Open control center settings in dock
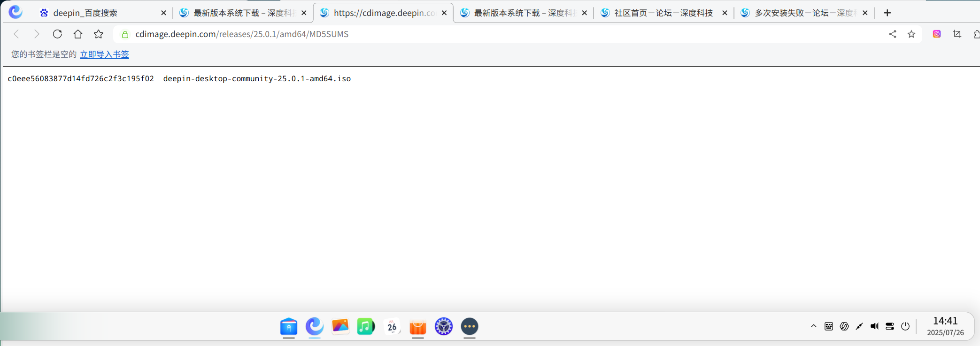The height and width of the screenshot is (346, 980). point(444,326)
